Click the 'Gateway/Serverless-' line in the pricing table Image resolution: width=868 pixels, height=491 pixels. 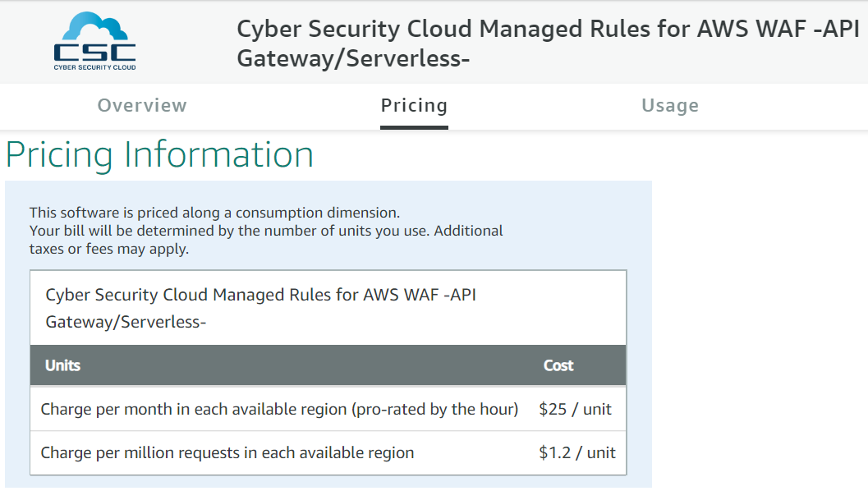point(126,322)
